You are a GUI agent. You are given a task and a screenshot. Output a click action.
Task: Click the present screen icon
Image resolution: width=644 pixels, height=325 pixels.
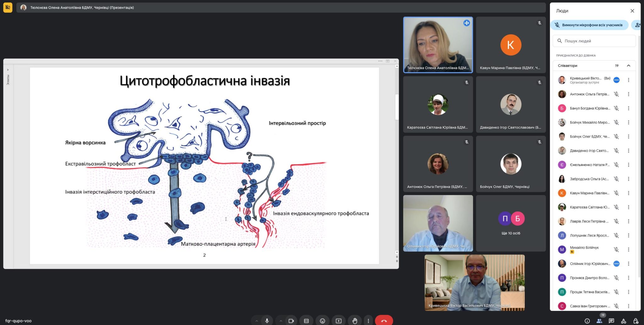[338, 321]
